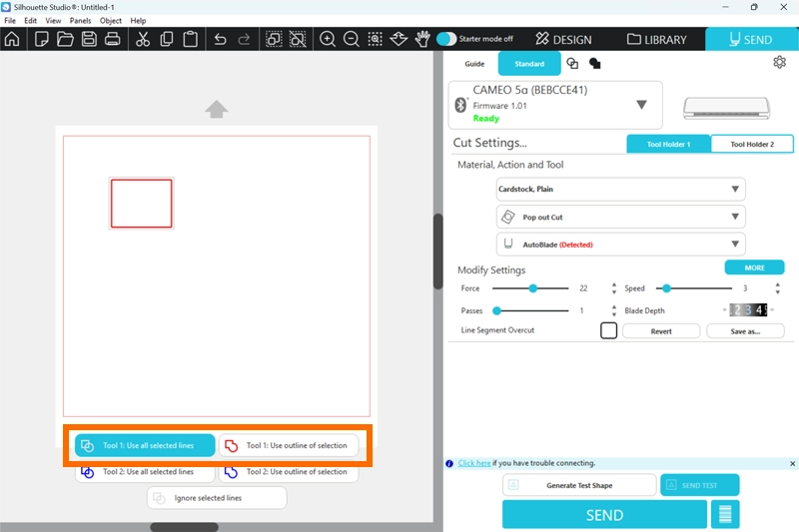Click the Zoom In magnifier icon

coord(327,40)
